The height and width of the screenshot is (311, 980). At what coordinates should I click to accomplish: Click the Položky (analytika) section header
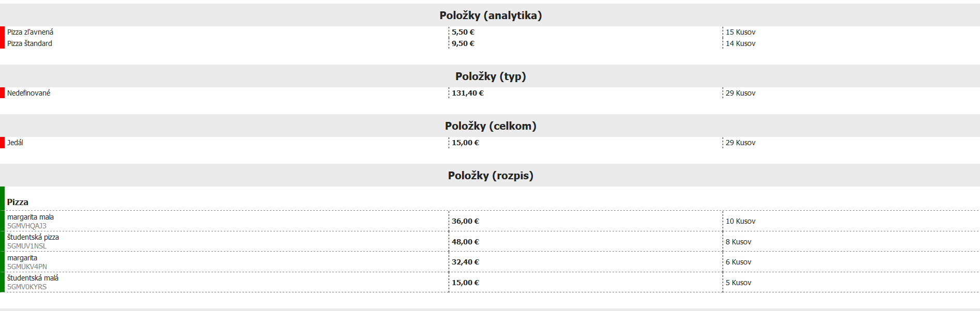[491, 15]
